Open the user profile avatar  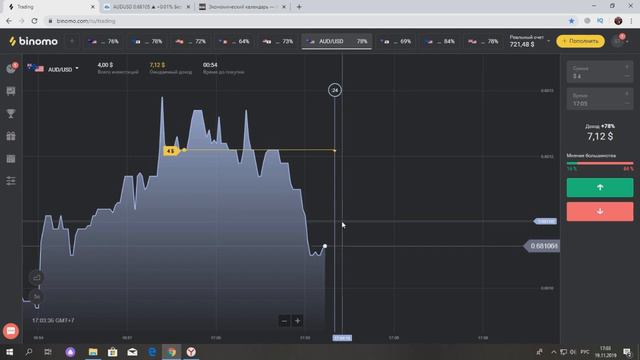click(619, 41)
